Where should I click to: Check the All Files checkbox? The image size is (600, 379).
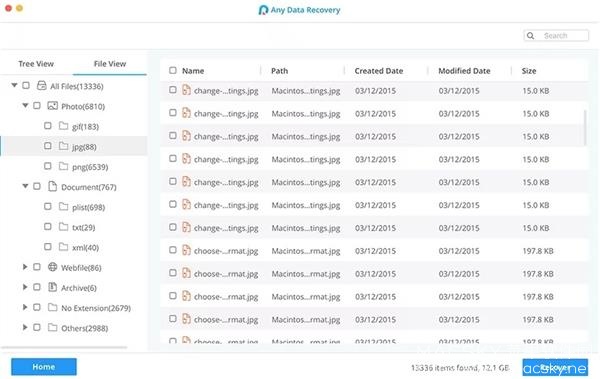click(26, 85)
